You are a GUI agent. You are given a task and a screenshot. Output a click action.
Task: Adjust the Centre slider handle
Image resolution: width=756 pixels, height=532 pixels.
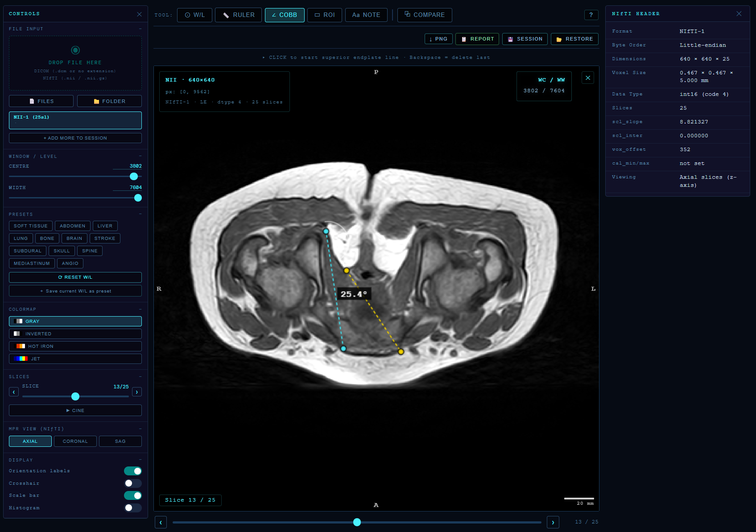click(134, 176)
